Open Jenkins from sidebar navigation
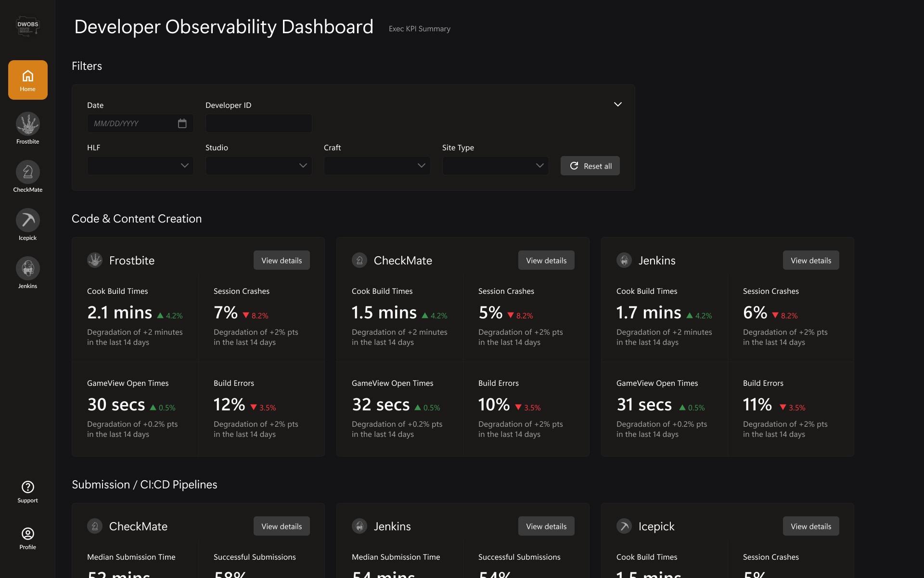Image resolution: width=924 pixels, height=578 pixels. pyautogui.click(x=27, y=269)
